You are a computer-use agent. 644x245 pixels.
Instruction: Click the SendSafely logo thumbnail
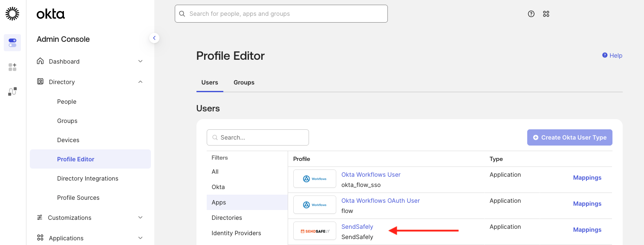[x=315, y=231]
